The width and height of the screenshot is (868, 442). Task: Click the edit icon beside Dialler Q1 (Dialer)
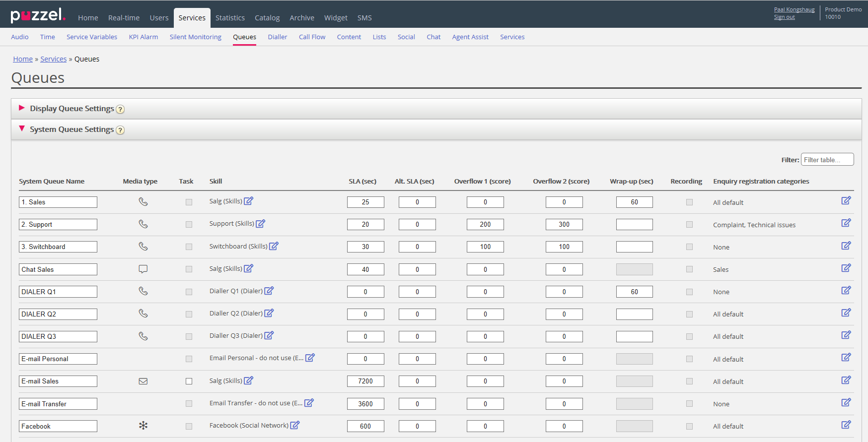269,291
